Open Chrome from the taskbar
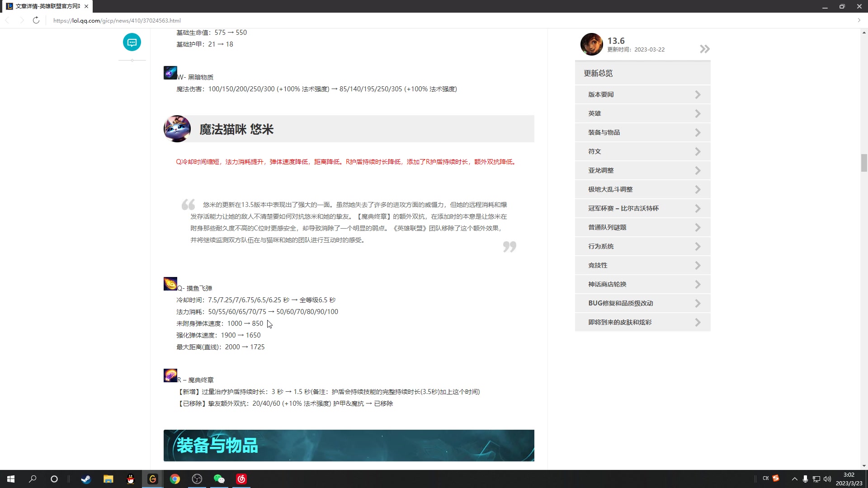Screen dimensions: 868x488 [x=175, y=479]
